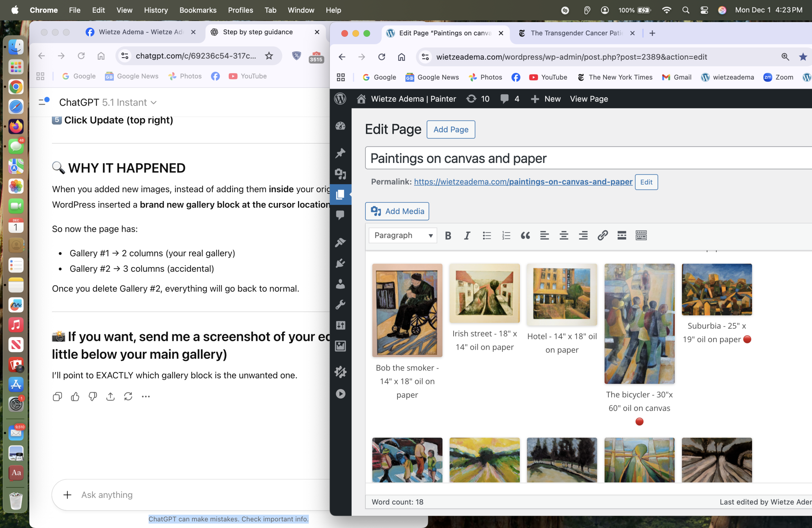Insert a blockquote using the toolbar
This screenshot has height=528, width=812.
click(525, 235)
